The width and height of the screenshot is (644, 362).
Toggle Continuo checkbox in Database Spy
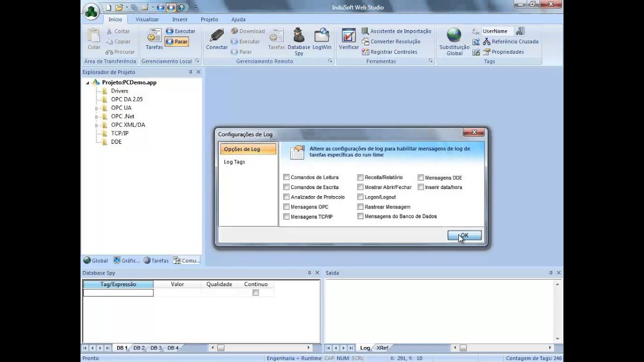[256, 293]
